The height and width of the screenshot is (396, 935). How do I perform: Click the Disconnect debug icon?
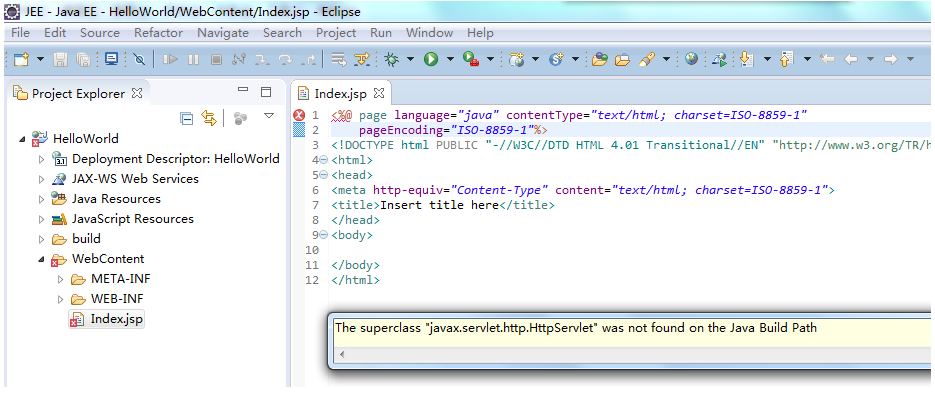coord(239,59)
